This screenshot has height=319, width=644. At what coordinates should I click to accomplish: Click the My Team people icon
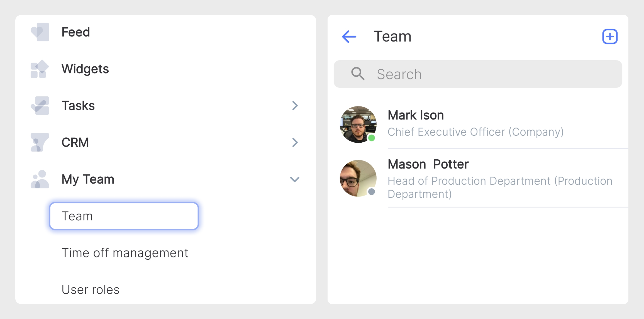[40, 179]
